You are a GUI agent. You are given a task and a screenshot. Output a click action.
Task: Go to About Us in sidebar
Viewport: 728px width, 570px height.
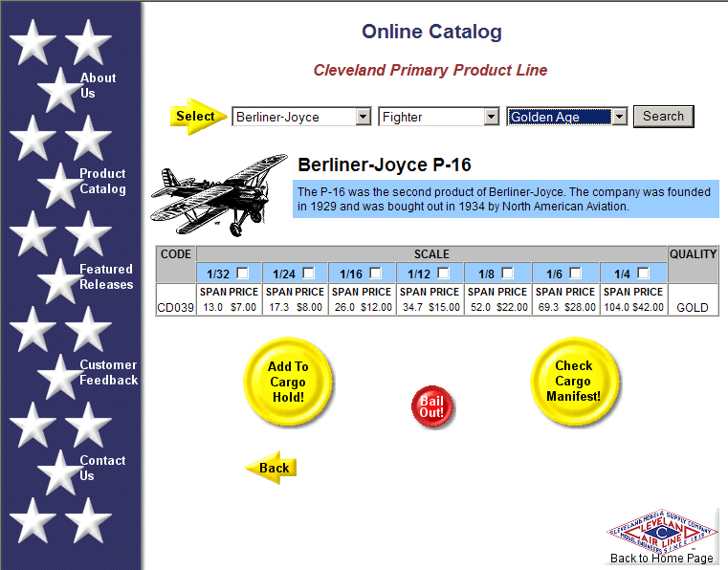98,85
